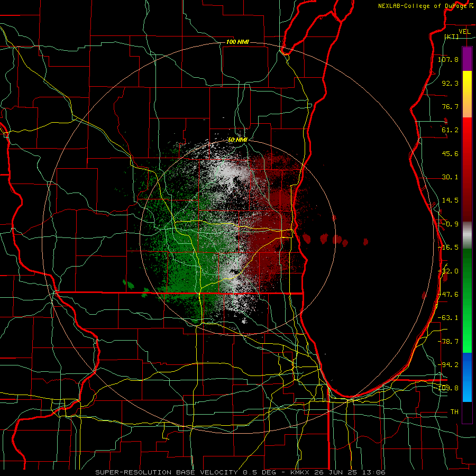476x476 pixels.
Task: Click the -63.1 velocity label
Action: pyautogui.click(x=448, y=318)
